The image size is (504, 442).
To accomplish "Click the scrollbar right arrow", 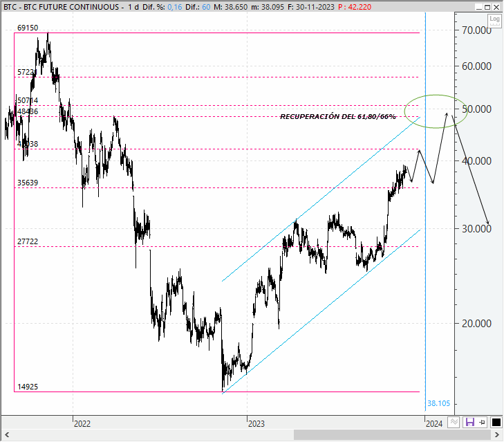I will [496, 435].
